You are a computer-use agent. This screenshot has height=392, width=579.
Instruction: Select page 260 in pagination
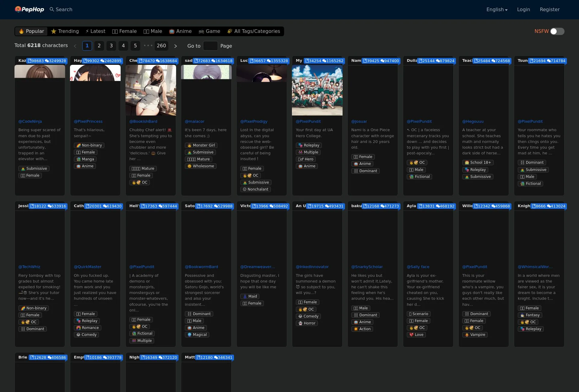[x=161, y=46]
